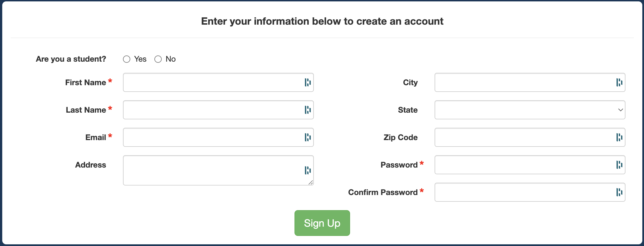Click the password manager icon in City field
The height and width of the screenshot is (246, 644).
click(619, 82)
